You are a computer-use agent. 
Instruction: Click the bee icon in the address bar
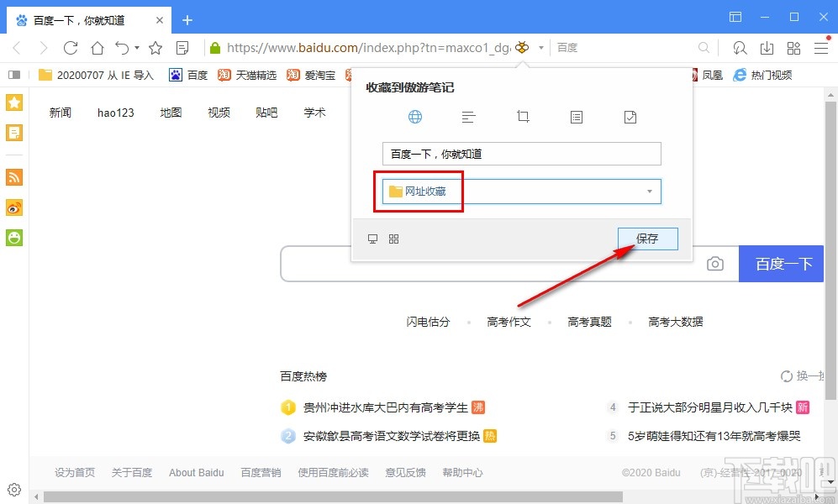[522, 48]
